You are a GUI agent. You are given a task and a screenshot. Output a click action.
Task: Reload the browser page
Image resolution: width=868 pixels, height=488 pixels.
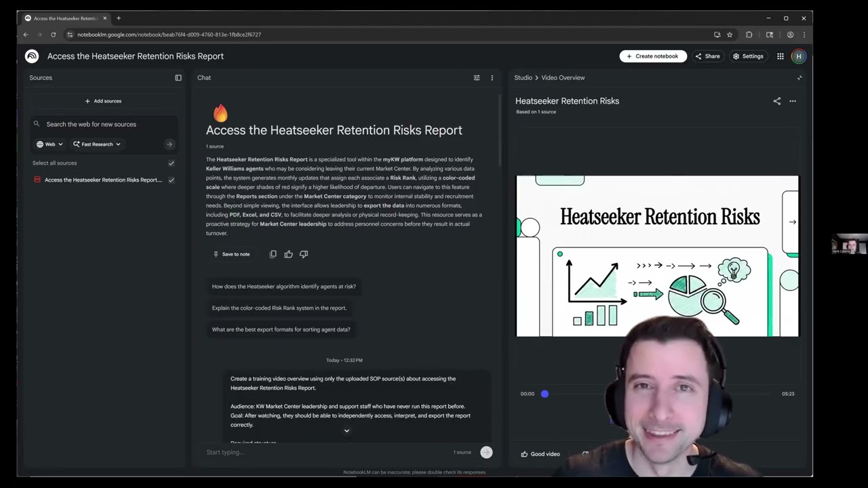pyautogui.click(x=54, y=35)
